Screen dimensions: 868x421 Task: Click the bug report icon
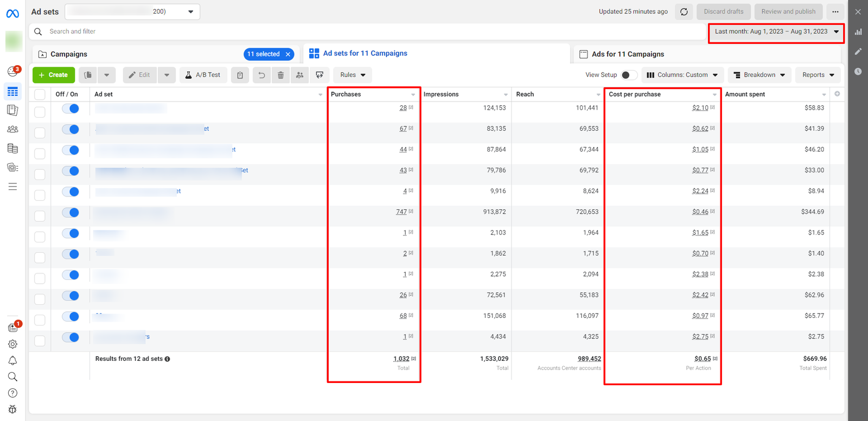coord(12,409)
